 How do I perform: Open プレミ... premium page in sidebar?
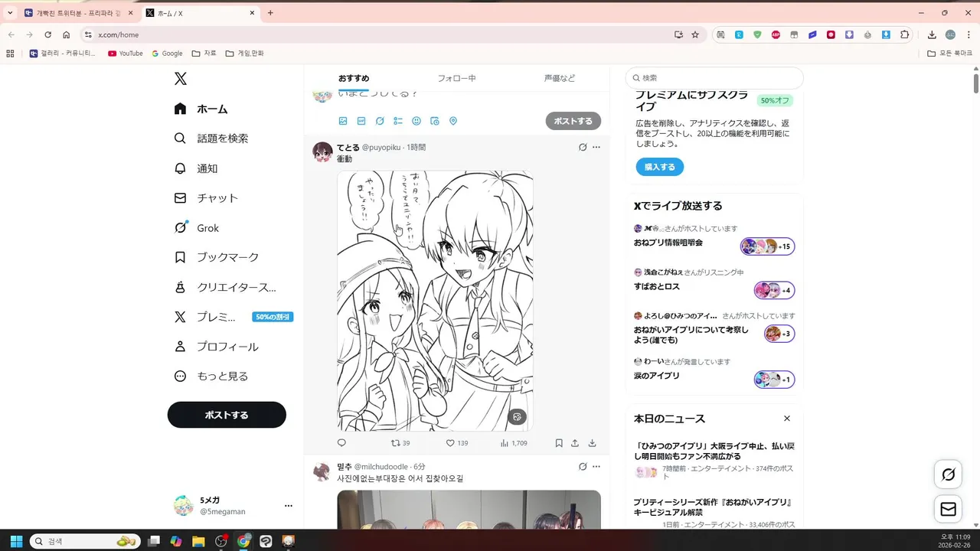click(234, 317)
